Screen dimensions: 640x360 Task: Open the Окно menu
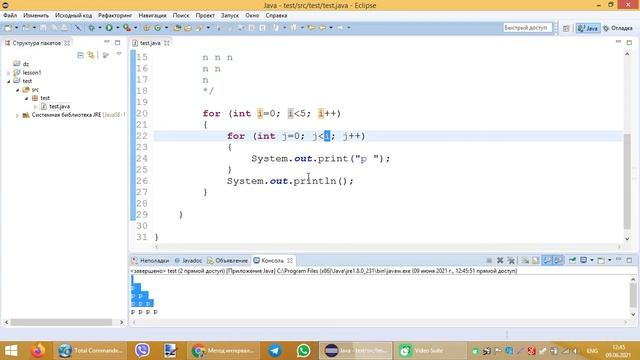click(252, 16)
